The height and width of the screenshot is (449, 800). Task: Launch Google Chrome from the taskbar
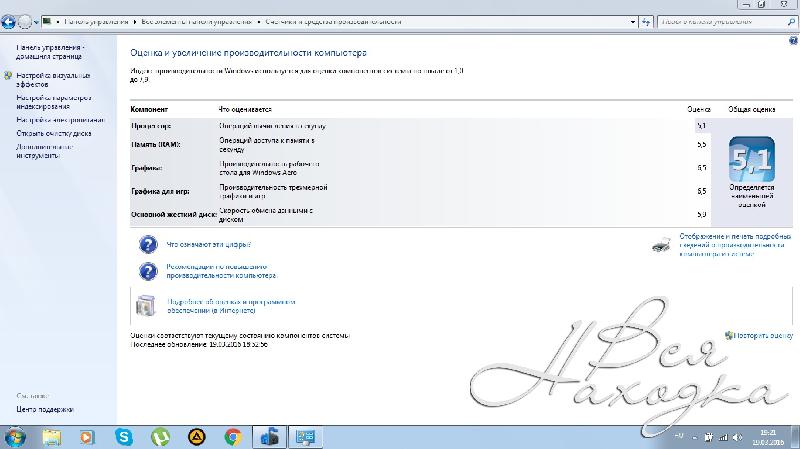[233, 437]
